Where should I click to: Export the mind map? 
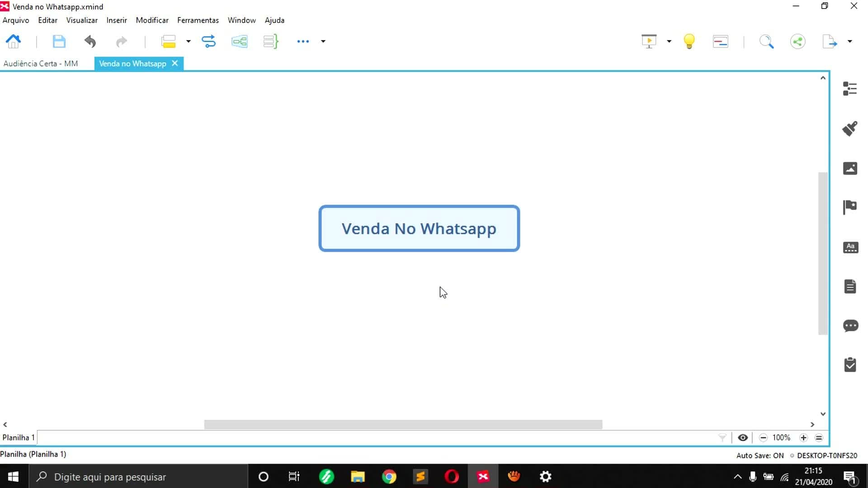click(830, 42)
